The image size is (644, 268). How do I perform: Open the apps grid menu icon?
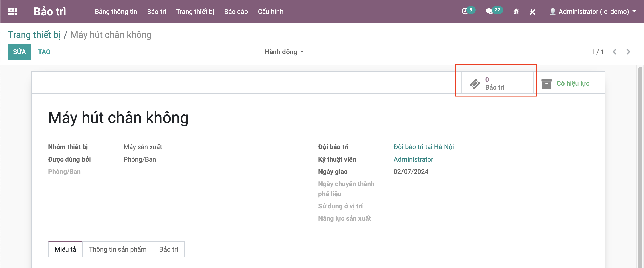13,12
